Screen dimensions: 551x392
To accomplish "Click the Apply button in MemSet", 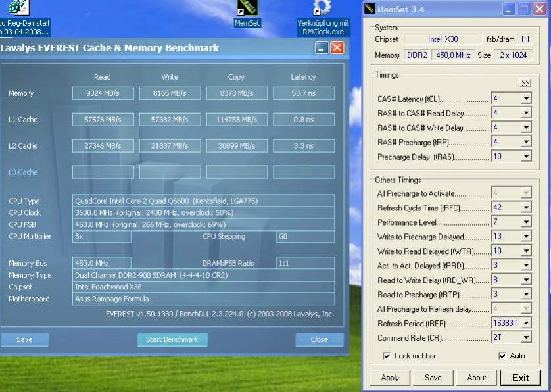I will (x=390, y=378).
